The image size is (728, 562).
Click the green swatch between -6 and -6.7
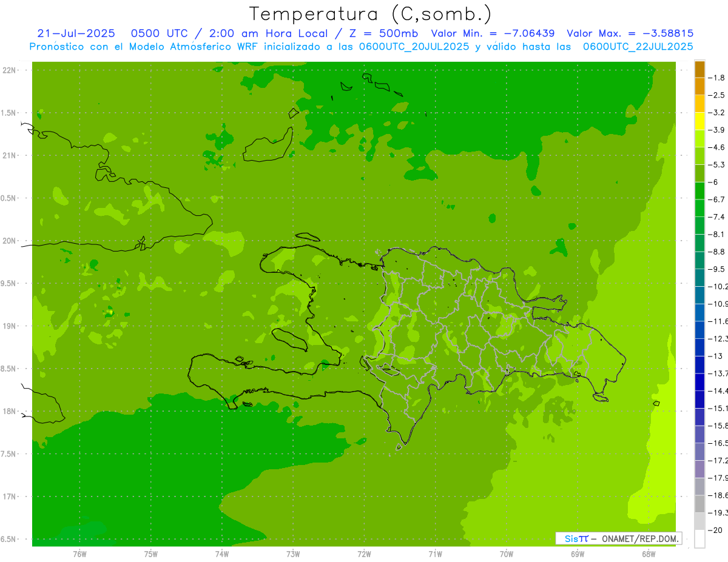pyautogui.click(x=699, y=191)
